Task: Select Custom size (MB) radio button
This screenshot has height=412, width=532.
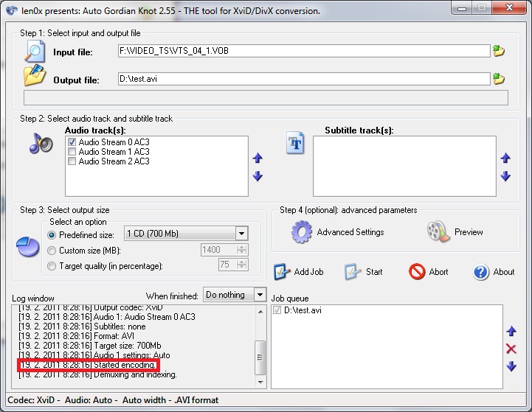Action: click(x=52, y=251)
